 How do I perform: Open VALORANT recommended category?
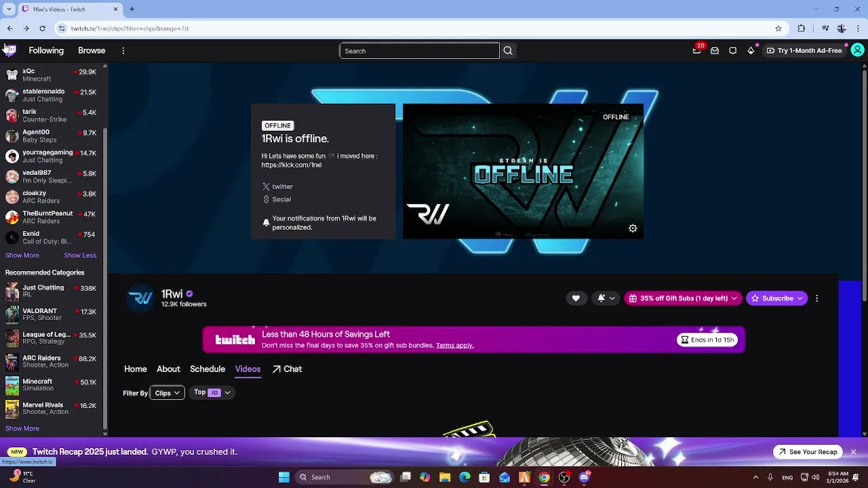point(53,314)
